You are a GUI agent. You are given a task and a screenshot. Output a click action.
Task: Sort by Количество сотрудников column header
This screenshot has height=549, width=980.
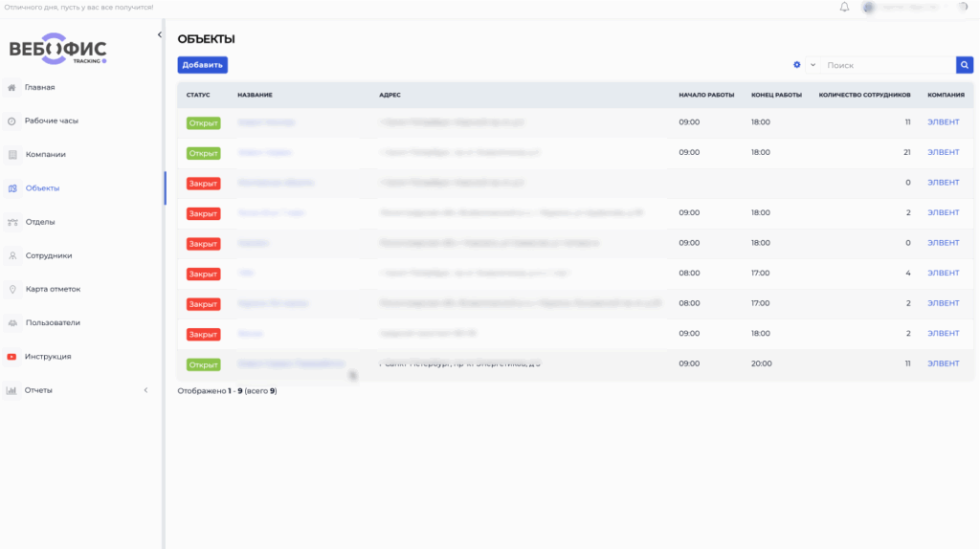864,95
